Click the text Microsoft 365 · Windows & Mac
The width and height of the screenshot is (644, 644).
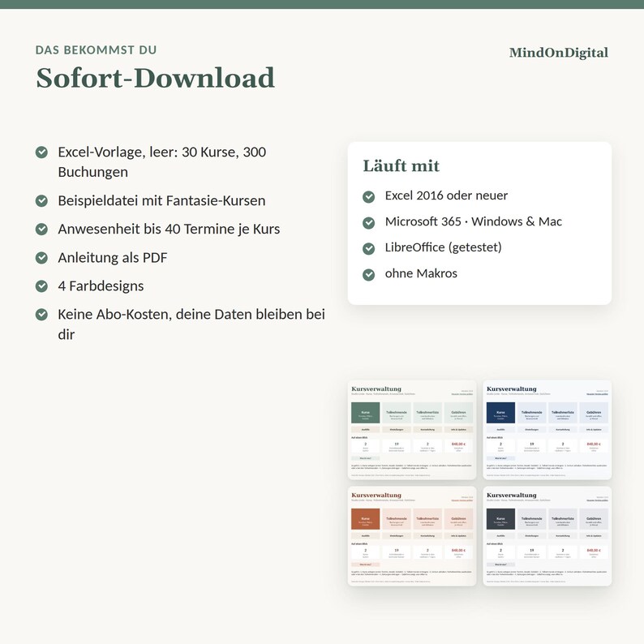(x=473, y=221)
